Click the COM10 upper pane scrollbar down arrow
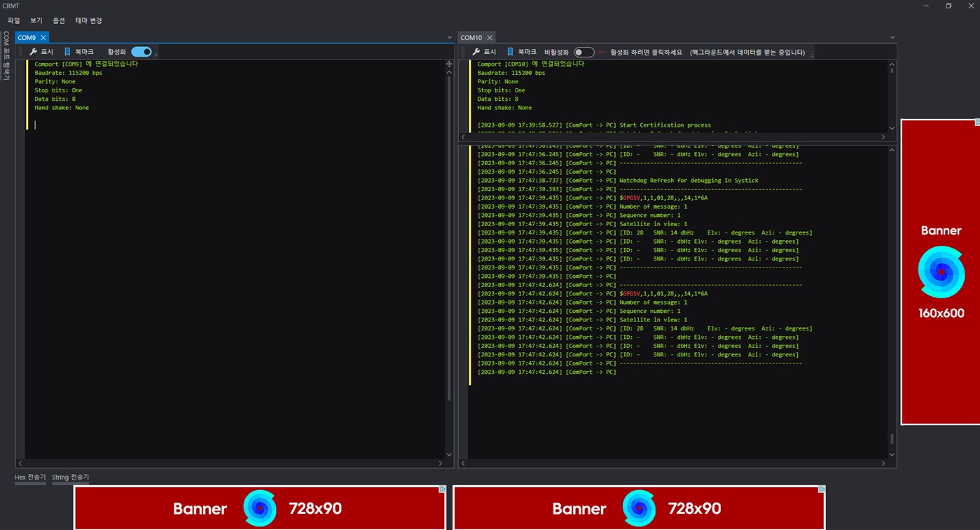This screenshot has height=530, width=980. pos(892,128)
